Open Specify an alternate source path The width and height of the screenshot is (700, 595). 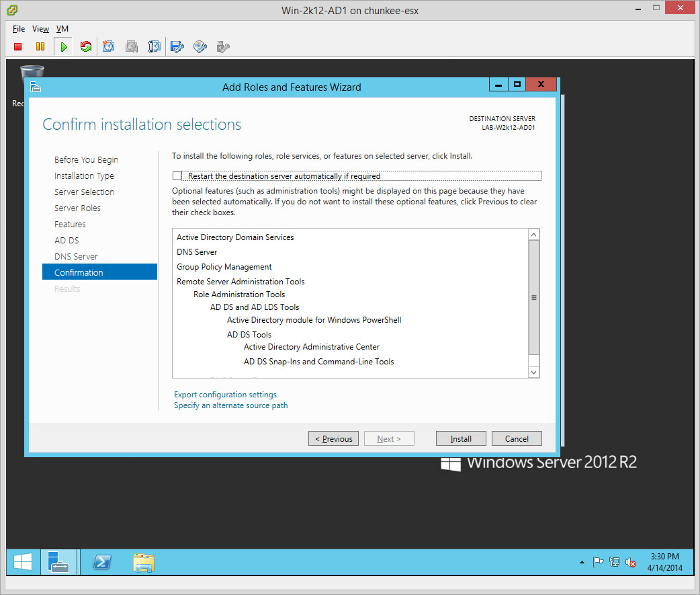point(230,405)
